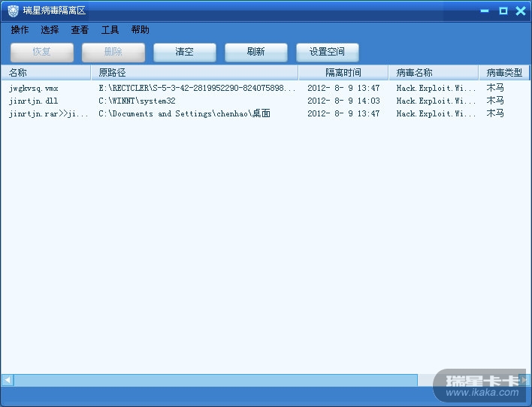
Task: Select the jinrtjn.rar>>ji... file row
Action: point(264,113)
